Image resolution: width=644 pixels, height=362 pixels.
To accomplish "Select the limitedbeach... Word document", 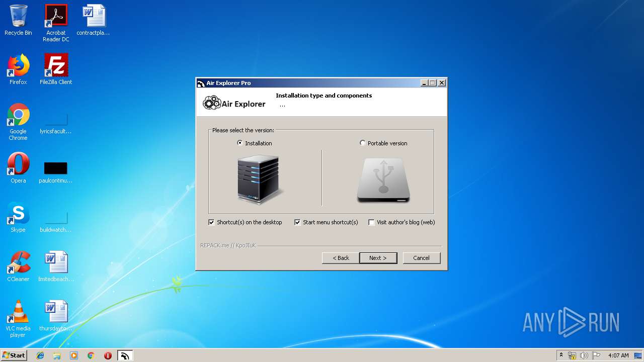I will 56,266.
